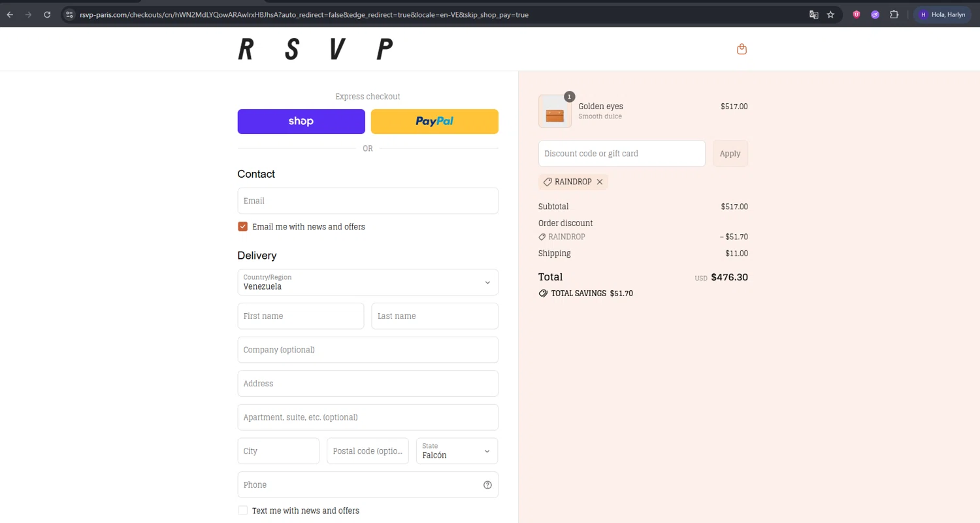Open the red shield extension icon
The height and width of the screenshot is (523, 980).
[x=857, y=14]
